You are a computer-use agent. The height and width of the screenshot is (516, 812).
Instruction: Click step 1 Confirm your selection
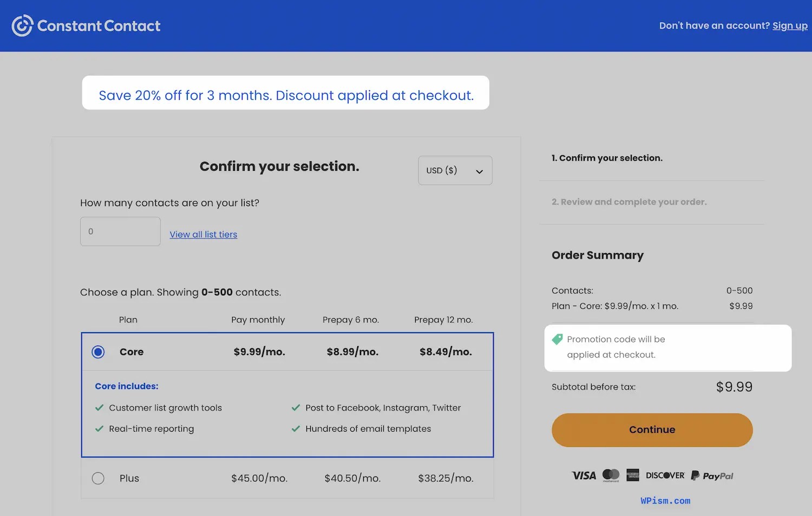point(607,158)
